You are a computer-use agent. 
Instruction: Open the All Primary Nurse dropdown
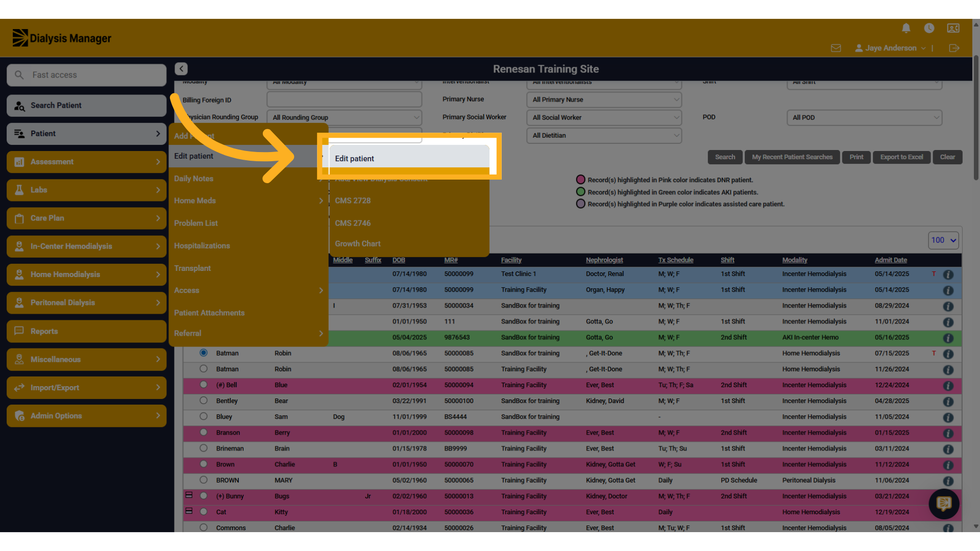pos(604,99)
